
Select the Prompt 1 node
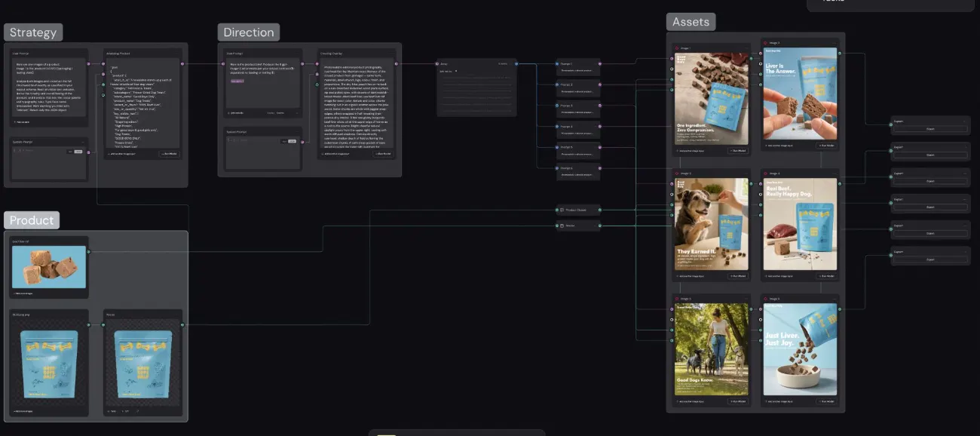click(578, 66)
